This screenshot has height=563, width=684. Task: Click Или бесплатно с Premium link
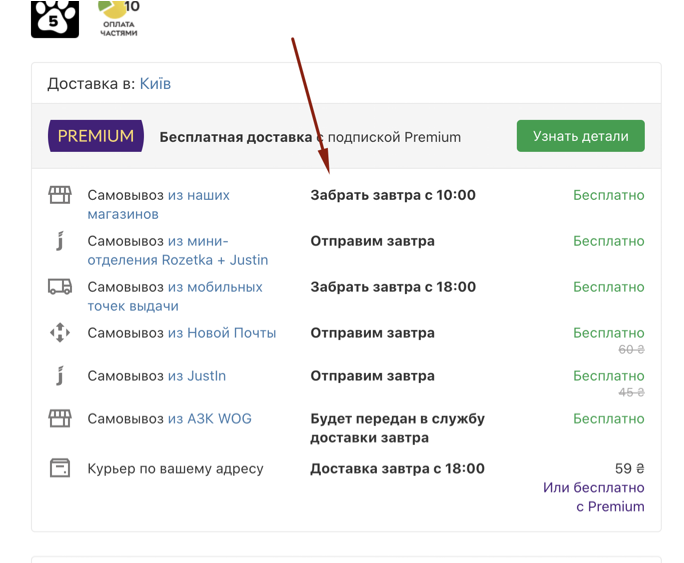pyautogui.click(x=594, y=497)
